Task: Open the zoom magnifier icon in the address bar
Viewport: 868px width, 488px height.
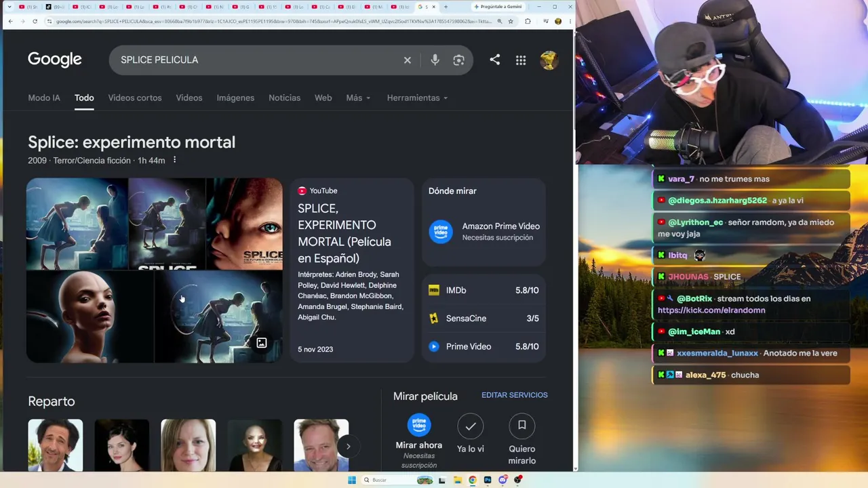Action: (500, 21)
